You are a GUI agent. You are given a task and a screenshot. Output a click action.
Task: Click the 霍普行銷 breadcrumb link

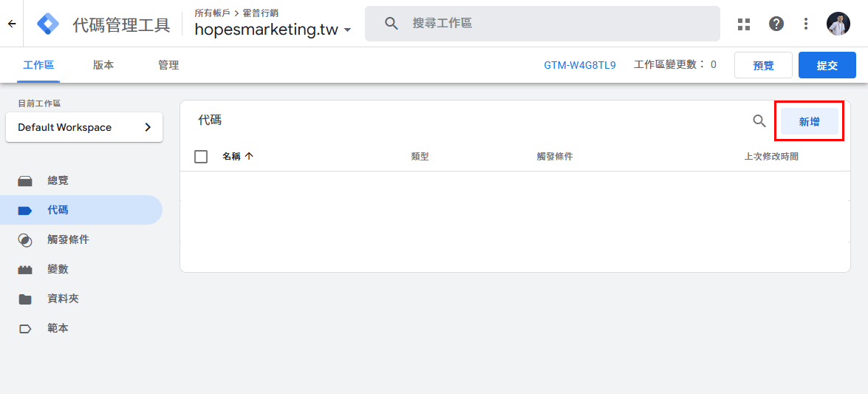tap(260, 12)
